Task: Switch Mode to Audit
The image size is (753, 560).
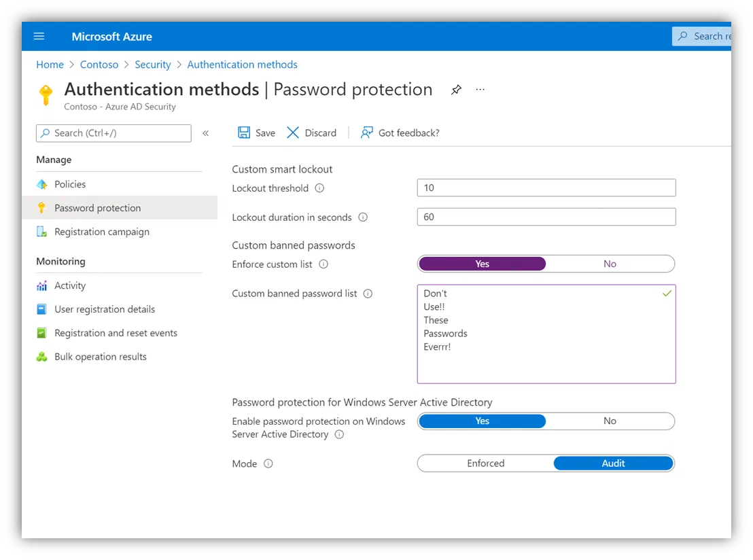Action: [x=613, y=463]
